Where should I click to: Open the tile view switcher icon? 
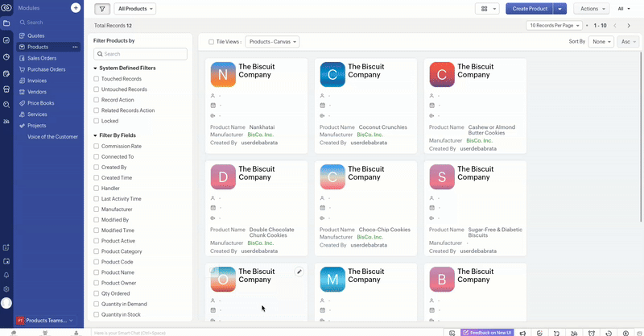point(486,9)
